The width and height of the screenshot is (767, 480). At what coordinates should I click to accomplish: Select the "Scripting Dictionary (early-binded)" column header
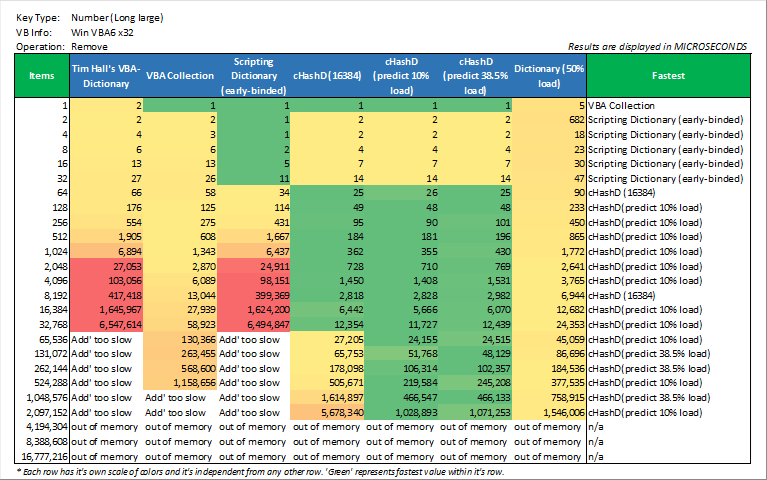click(x=253, y=75)
